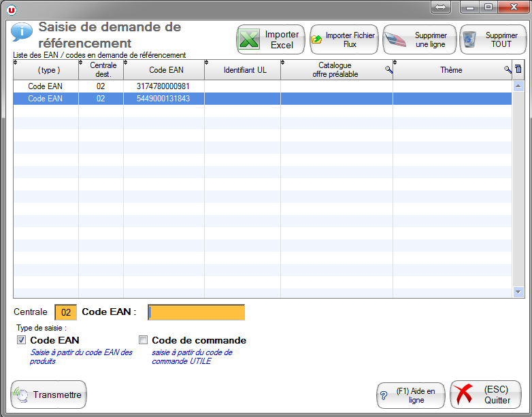532x417 pixels.
Task: Enable the Code de commande checkbox
Action: (144, 340)
